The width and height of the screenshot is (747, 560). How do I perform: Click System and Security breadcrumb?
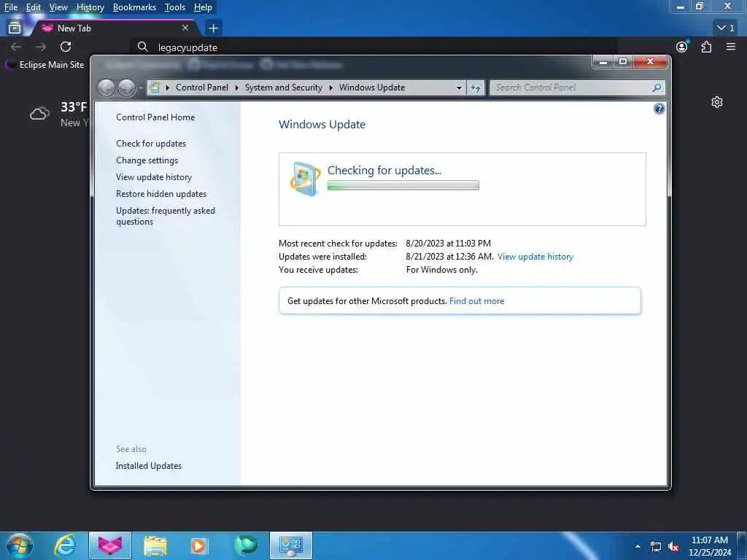coord(284,87)
